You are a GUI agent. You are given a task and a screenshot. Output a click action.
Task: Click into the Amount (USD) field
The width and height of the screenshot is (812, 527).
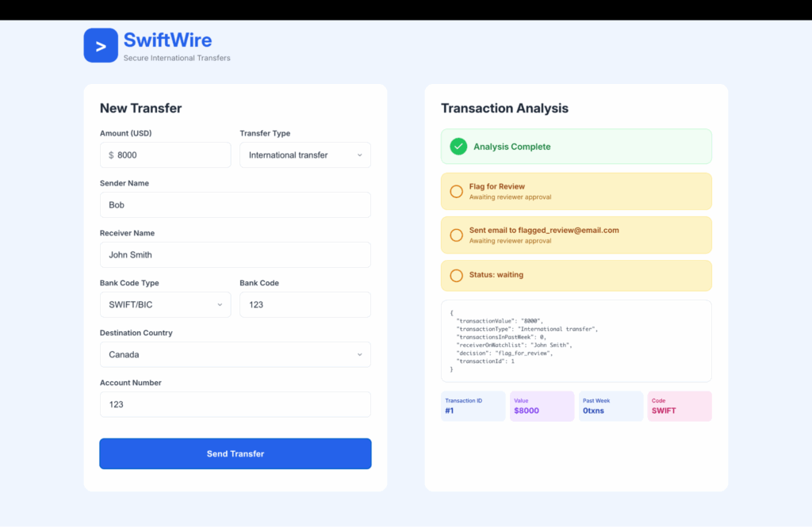pyautogui.click(x=170, y=155)
